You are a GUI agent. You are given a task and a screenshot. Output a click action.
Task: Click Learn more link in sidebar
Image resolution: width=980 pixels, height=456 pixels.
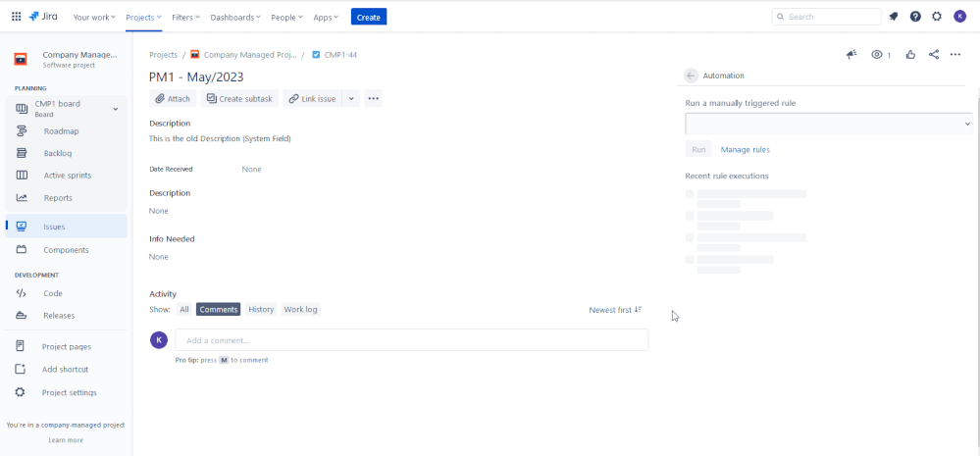coord(66,440)
